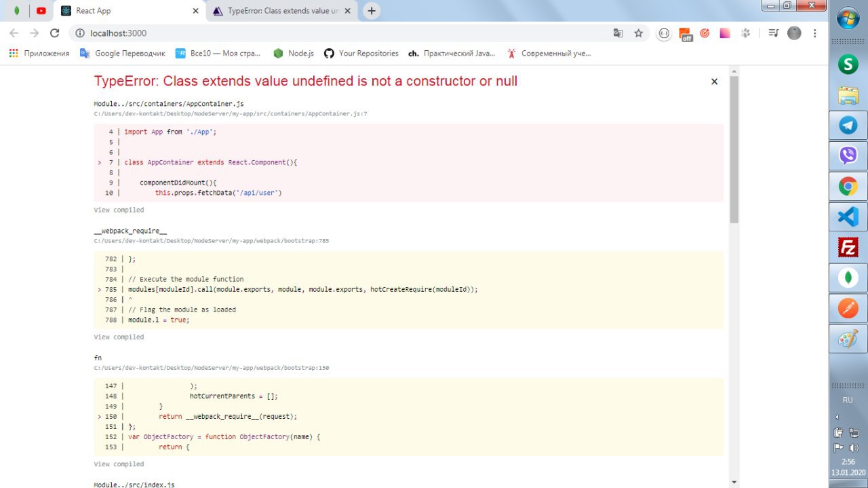Image resolution: width=868 pixels, height=488 pixels.
Task: Reload the localhost page
Action: tap(55, 33)
